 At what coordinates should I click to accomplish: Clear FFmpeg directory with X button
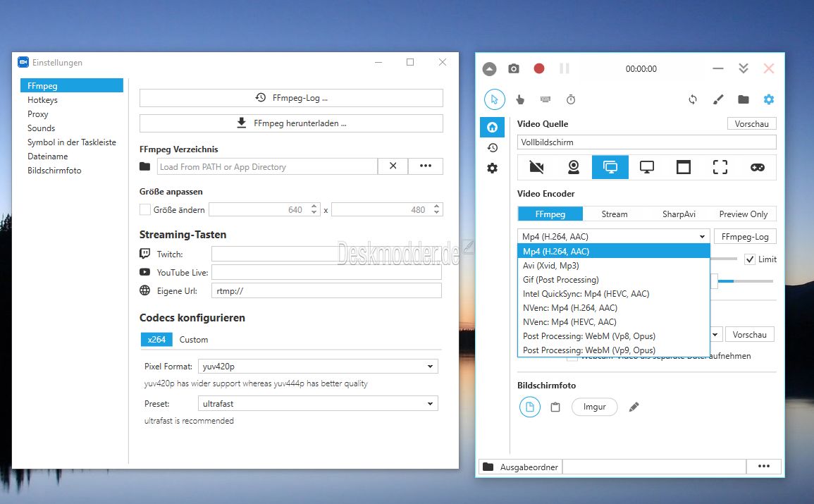393,166
